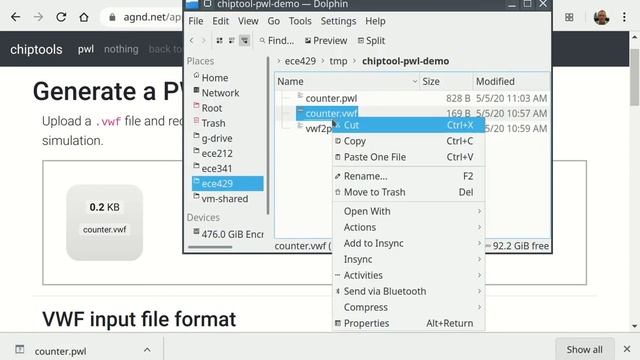Expand the Send via Bluetooth submenu
Image resolution: width=640 pixels, height=360 pixels.
point(409,291)
